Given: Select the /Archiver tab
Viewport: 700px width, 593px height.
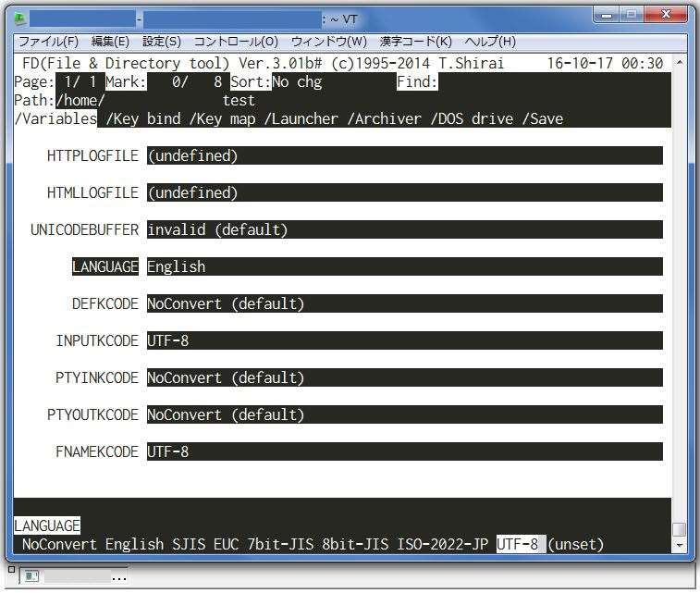Looking at the screenshot, I should coord(385,118).
